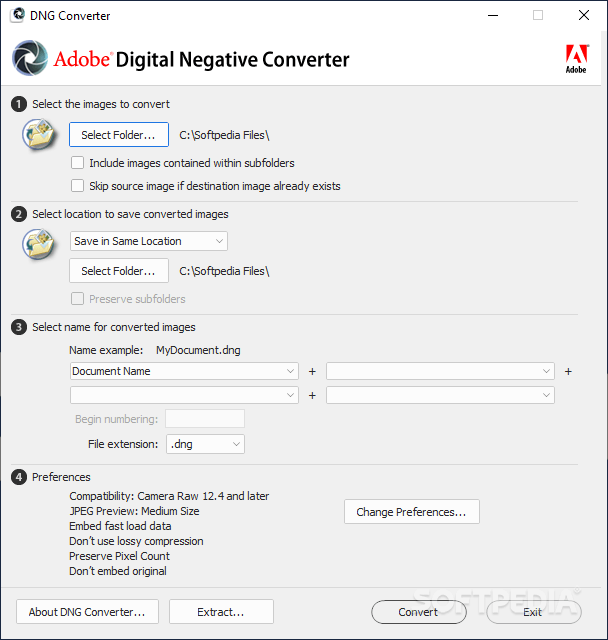
Task: Minimize the DNG Converter window
Action: (x=493, y=16)
